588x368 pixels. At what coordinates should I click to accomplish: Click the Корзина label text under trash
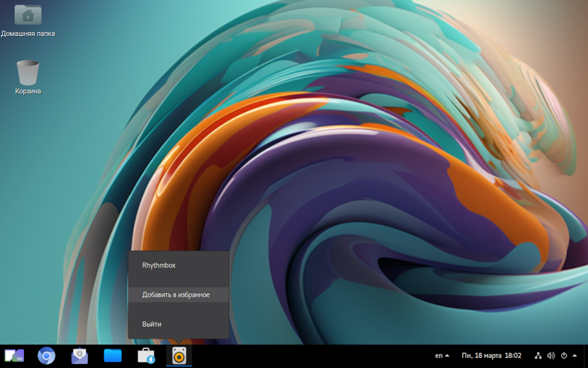coord(28,91)
